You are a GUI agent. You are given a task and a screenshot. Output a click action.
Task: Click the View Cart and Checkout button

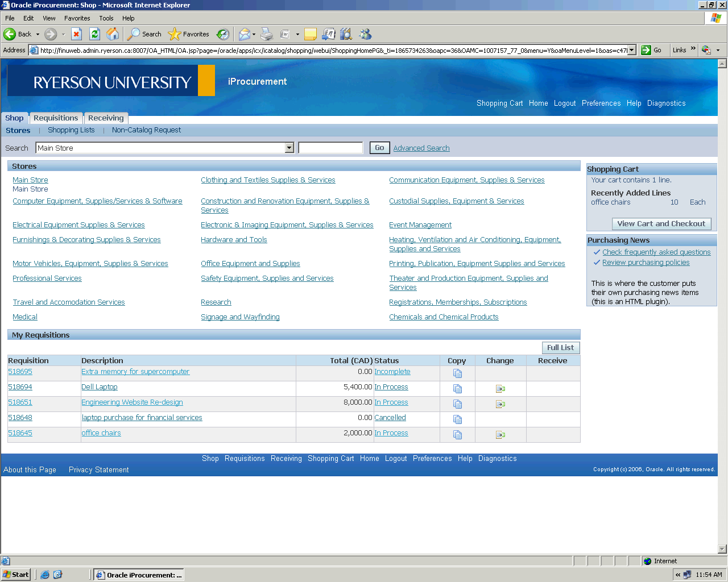pyautogui.click(x=661, y=224)
